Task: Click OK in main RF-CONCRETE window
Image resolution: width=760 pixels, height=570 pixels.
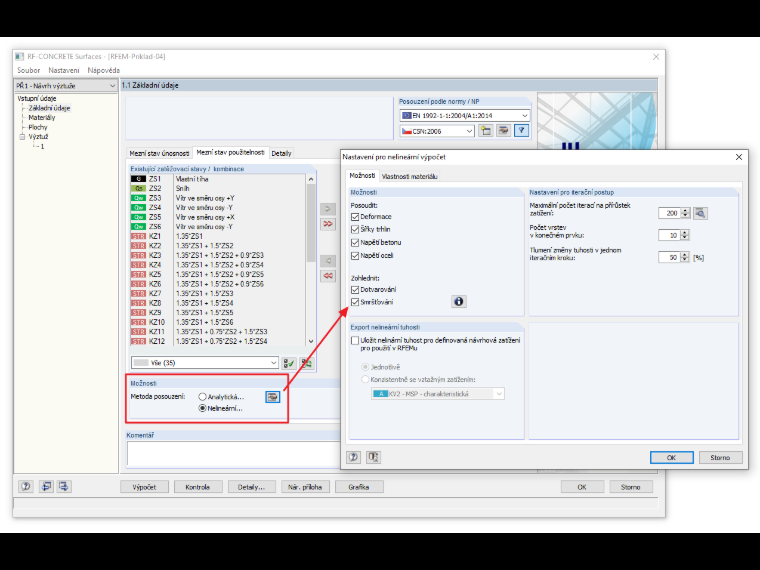Action: pos(582,487)
